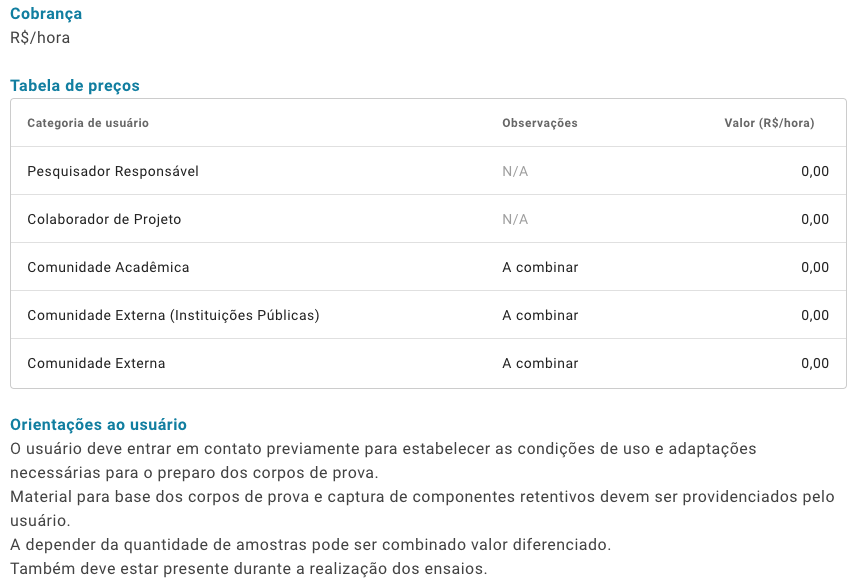Click the Orientações ao usuário heading
Image resolution: width=859 pixels, height=587 pixels.
point(99,425)
